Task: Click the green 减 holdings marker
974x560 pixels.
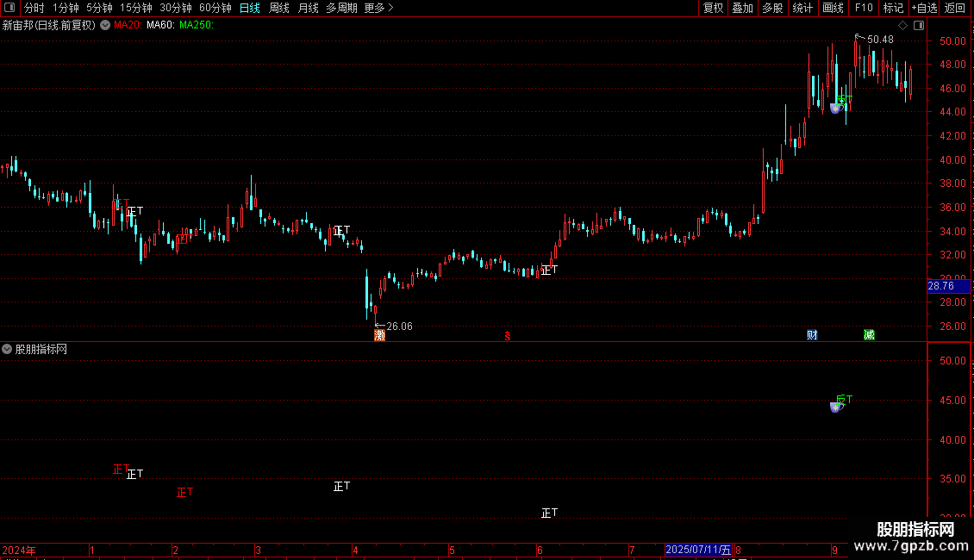Action: pyautogui.click(x=869, y=335)
